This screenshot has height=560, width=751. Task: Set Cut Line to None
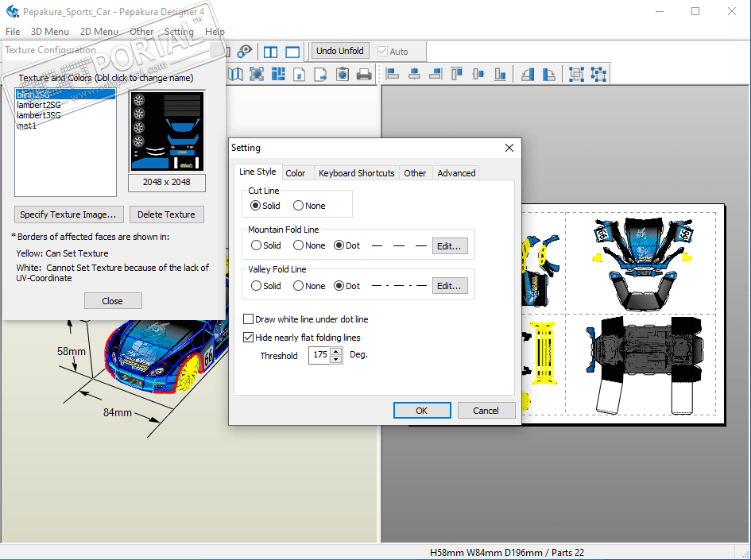(299, 206)
